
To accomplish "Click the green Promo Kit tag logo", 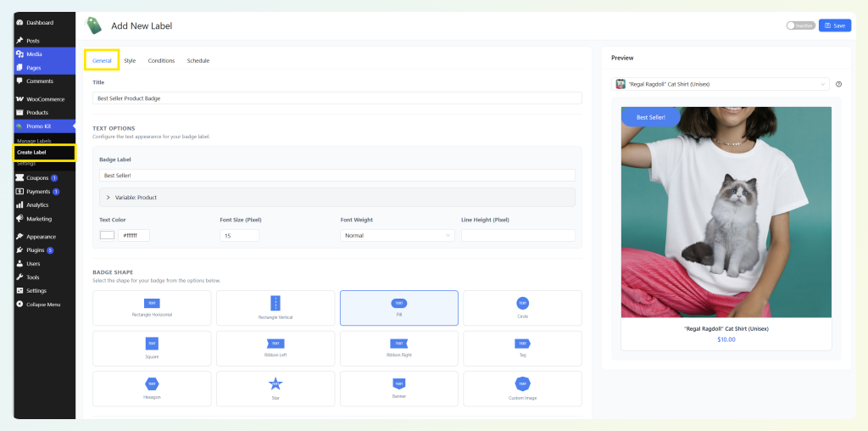I will 93,25.
